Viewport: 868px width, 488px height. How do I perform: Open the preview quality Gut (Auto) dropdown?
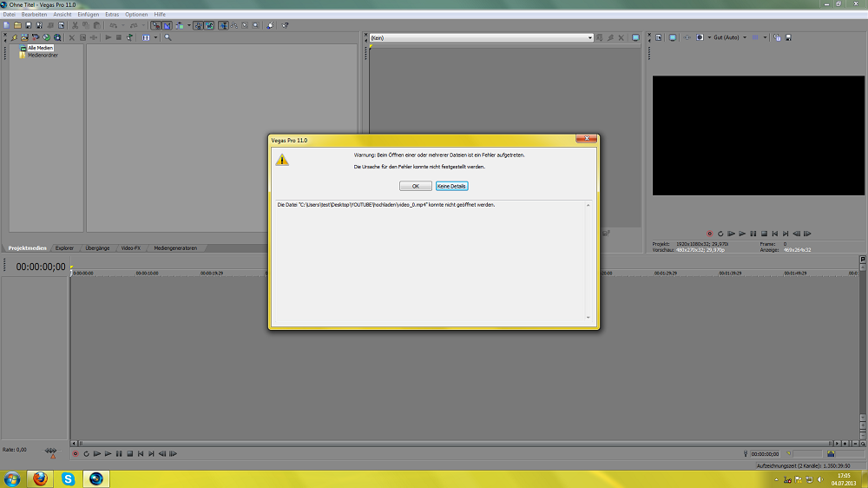click(x=727, y=37)
